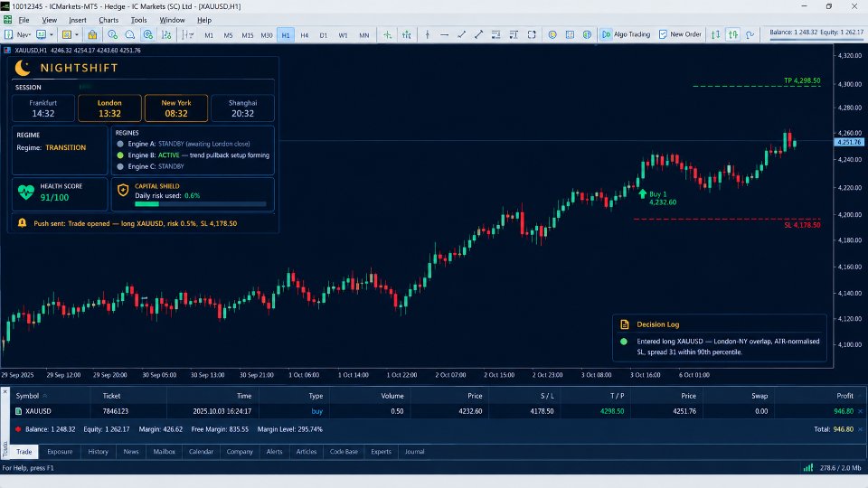Click Engine B ACTIVE status row

pyautogui.click(x=193, y=155)
